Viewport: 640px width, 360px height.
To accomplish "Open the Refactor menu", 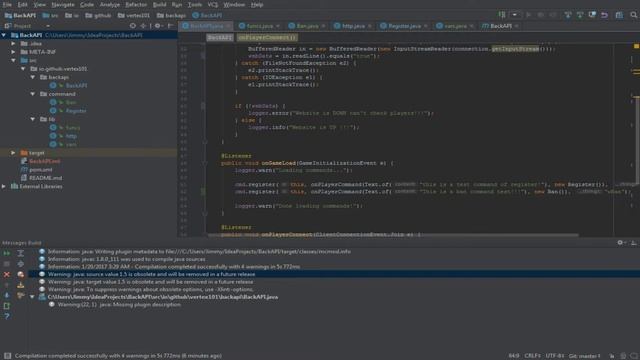I will pos(136,4).
